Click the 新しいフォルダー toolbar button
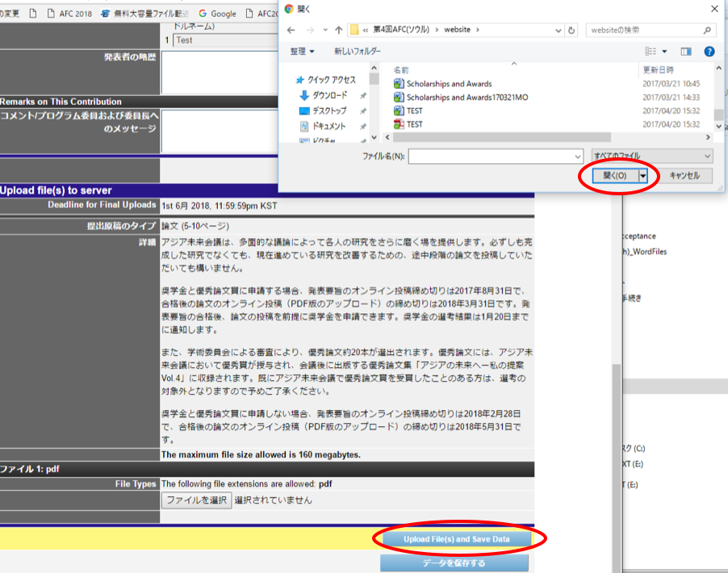The image size is (728, 573). click(357, 52)
